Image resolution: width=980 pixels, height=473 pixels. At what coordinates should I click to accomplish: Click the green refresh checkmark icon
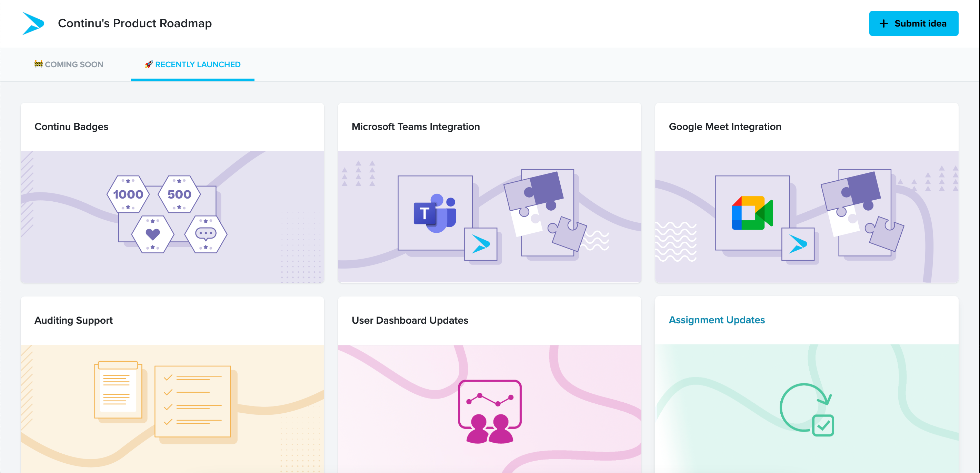click(x=807, y=410)
